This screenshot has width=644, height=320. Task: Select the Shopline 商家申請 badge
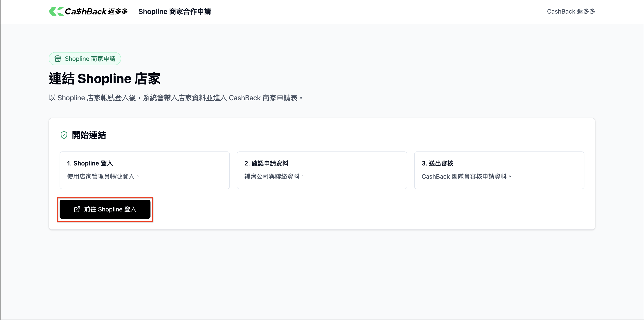(x=85, y=59)
